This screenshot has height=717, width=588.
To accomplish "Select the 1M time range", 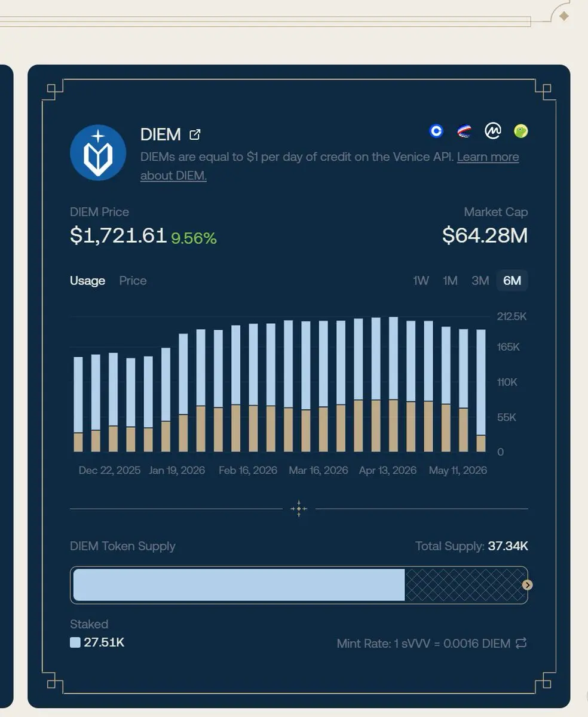I will point(451,281).
